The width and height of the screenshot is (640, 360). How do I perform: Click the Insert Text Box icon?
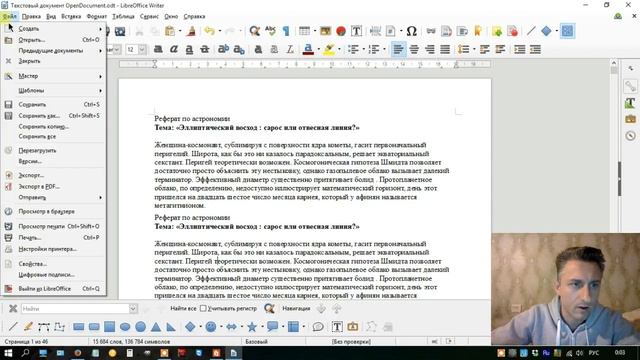click(x=356, y=31)
